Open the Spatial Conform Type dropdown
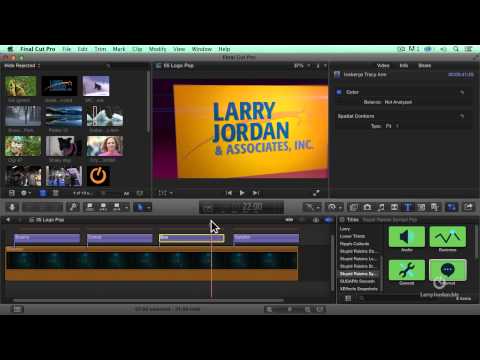 (x=392, y=126)
